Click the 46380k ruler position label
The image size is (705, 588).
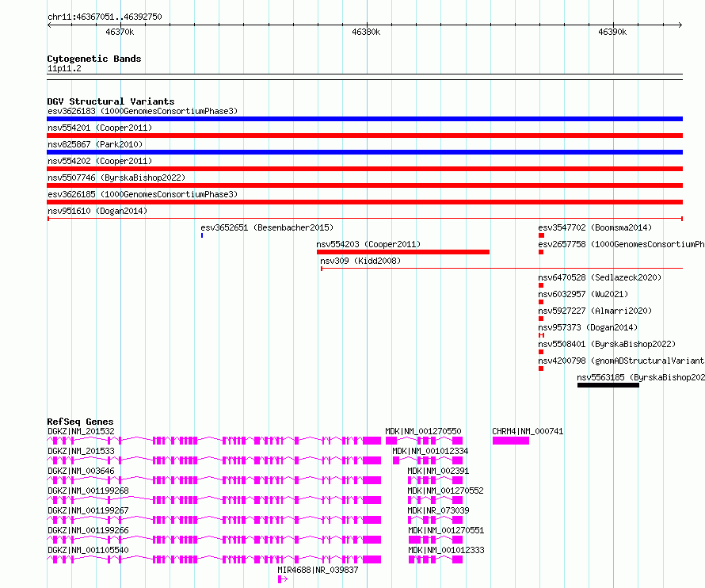365,32
